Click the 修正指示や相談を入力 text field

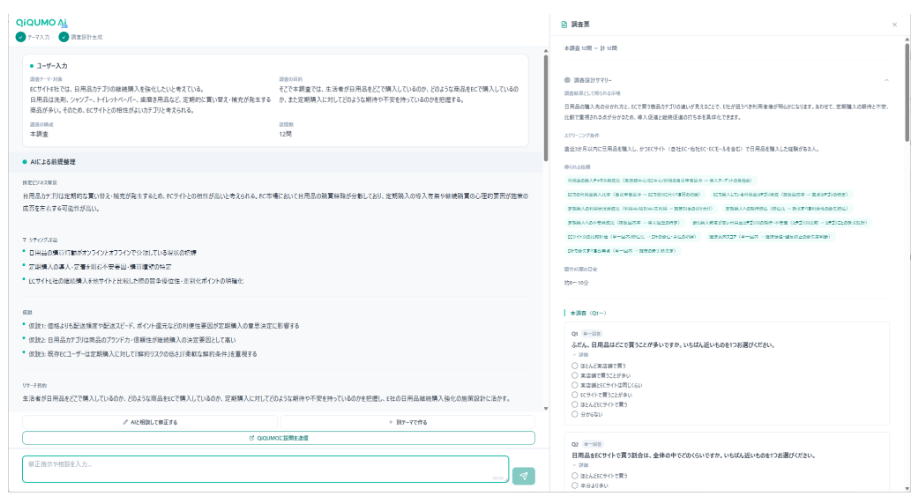point(266,469)
